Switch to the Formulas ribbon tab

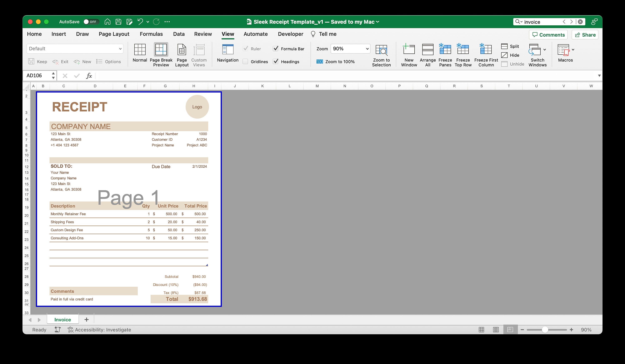[x=151, y=34]
